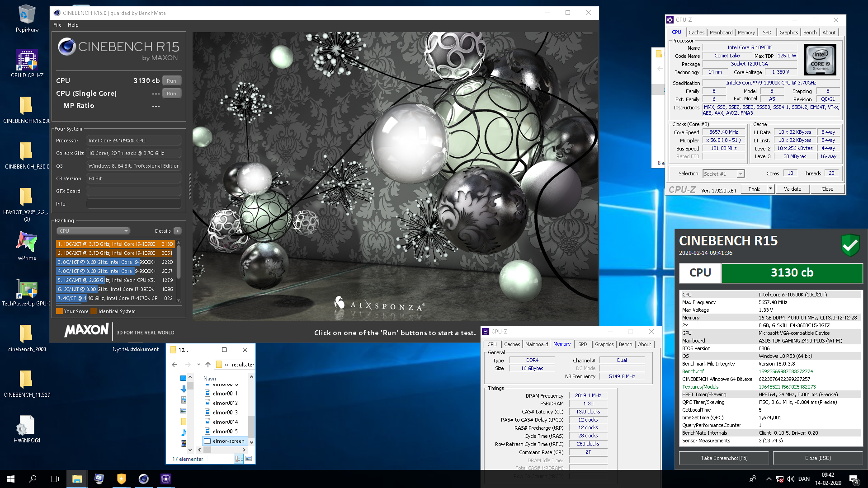
Task: Click the GFX Board field in Cinebench
Action: point(134,191)
